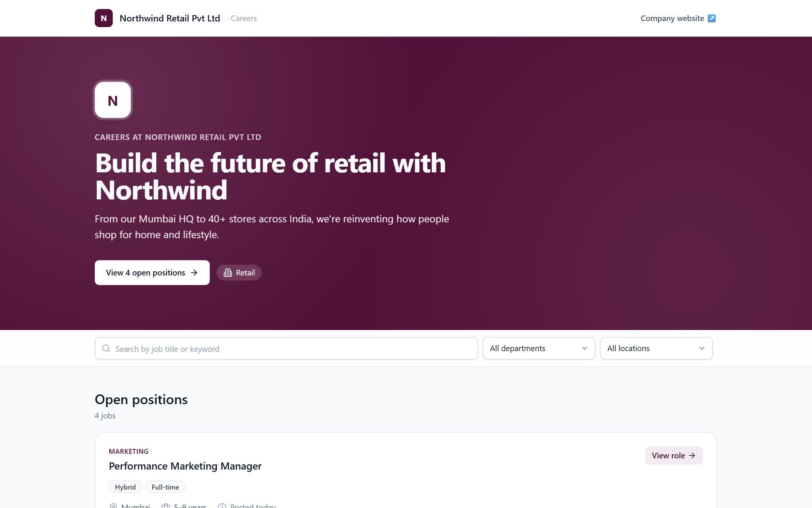This screenshot has height=508, width=812.
Task: Open the Company website link
Action: pyautogui.click(x=678, y=18)
